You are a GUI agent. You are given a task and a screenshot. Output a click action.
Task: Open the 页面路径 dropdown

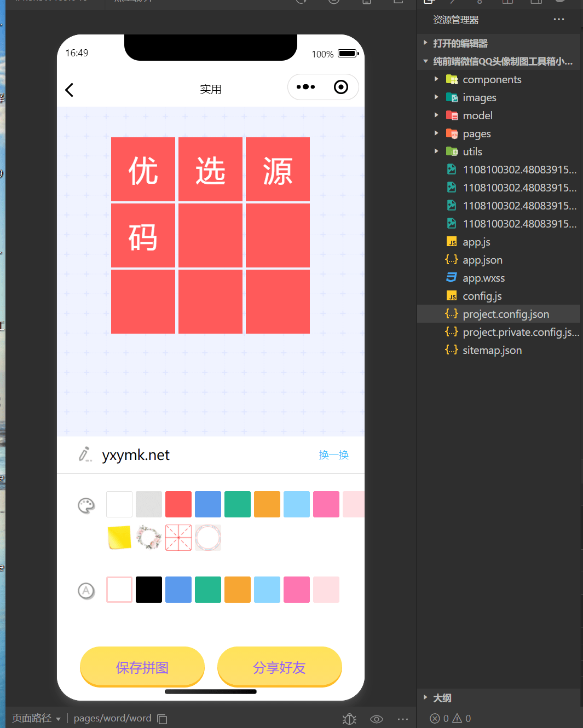point(36,718)
